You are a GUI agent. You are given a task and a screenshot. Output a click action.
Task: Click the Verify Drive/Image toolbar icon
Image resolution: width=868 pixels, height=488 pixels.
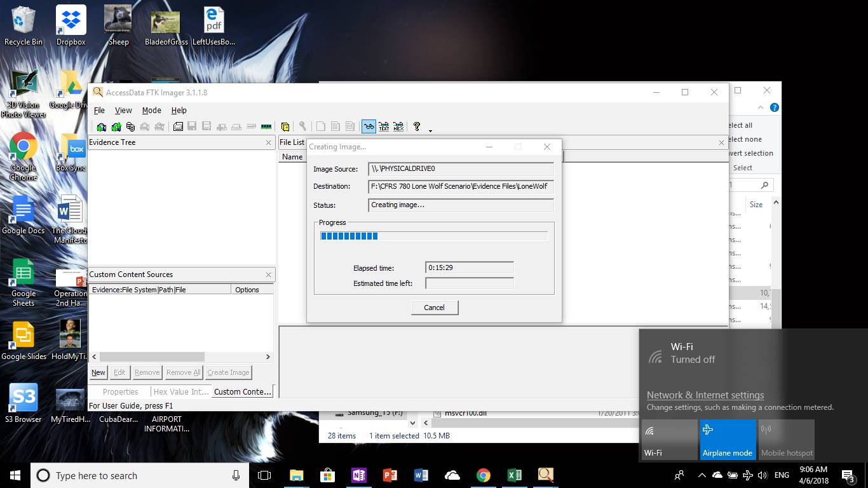251,126
